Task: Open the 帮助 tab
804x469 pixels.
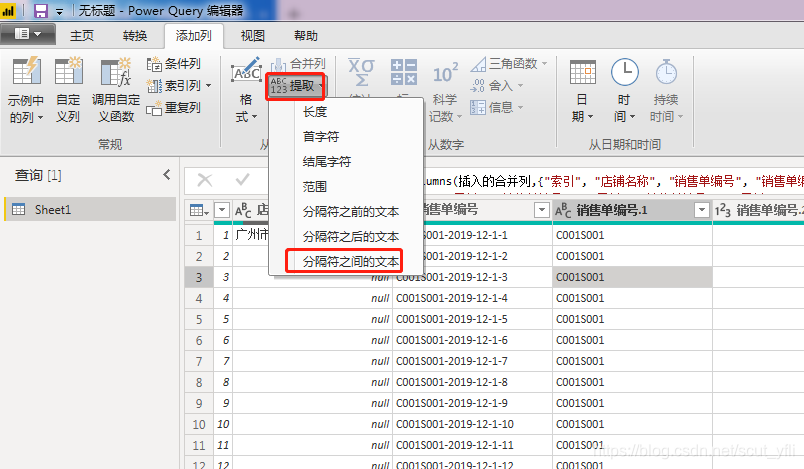Action: click(306, 35)
